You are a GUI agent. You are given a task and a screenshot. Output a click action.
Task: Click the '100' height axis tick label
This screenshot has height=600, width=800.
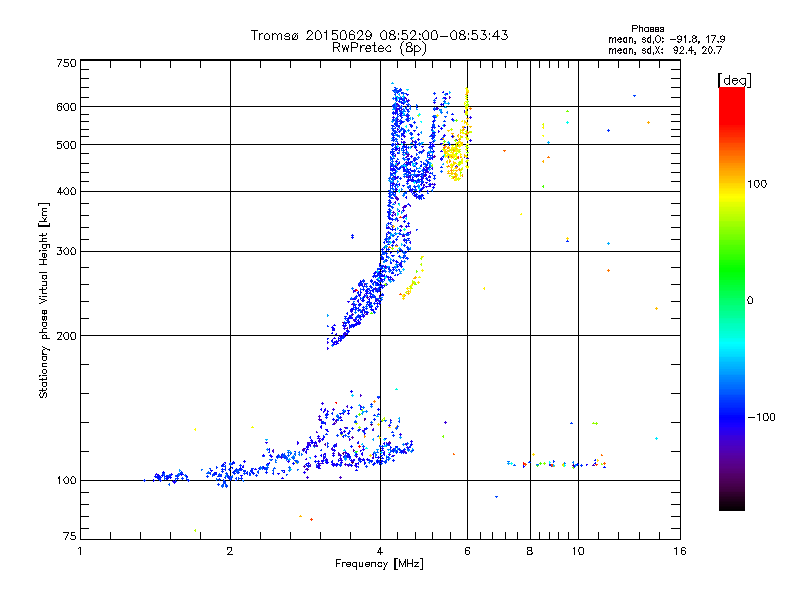(66, 481)
